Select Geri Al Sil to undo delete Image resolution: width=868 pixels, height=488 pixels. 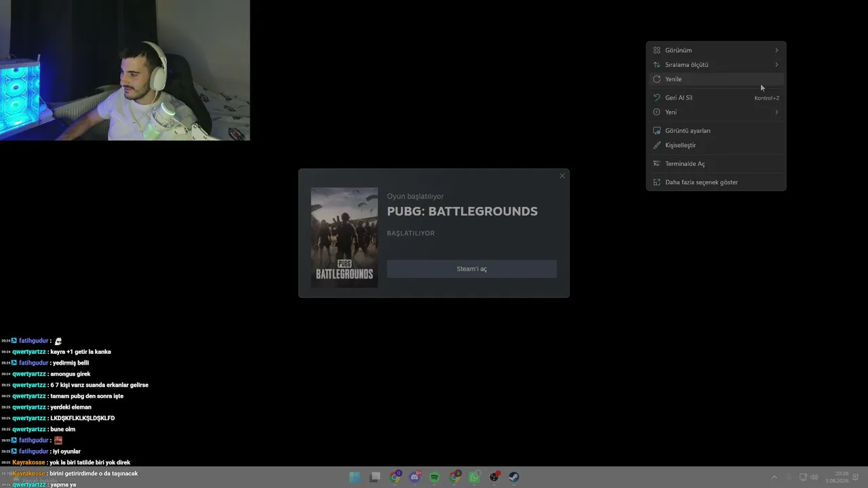[716, 98]
